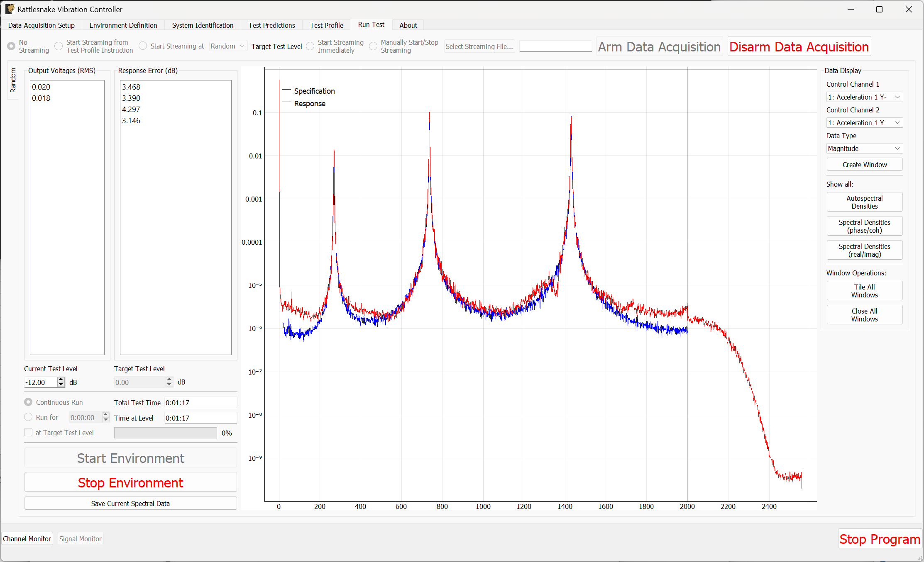Open the About tab

pyautogui.click(x=408, y=25)
